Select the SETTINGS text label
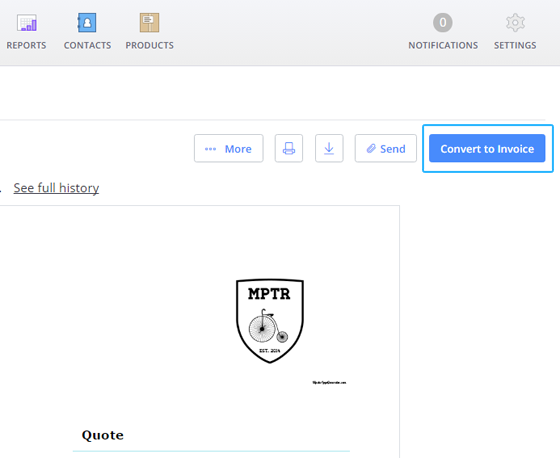 click(x=515, y=45)
